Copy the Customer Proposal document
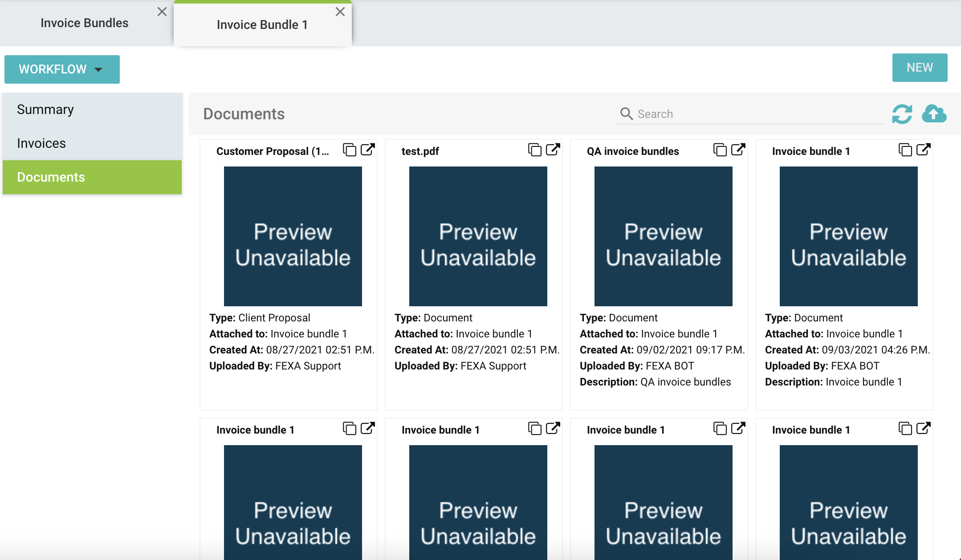The width and height of the screenshot is (961, 560). pos(349,150)
